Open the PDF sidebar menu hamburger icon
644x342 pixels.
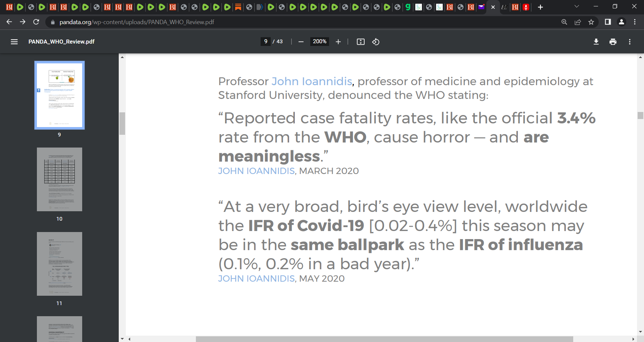pos(14,42)
